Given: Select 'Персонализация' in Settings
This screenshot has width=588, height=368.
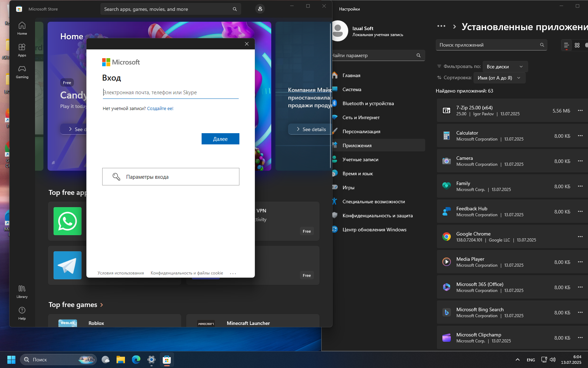Looking at the screenshot, I should coord(378,131).
